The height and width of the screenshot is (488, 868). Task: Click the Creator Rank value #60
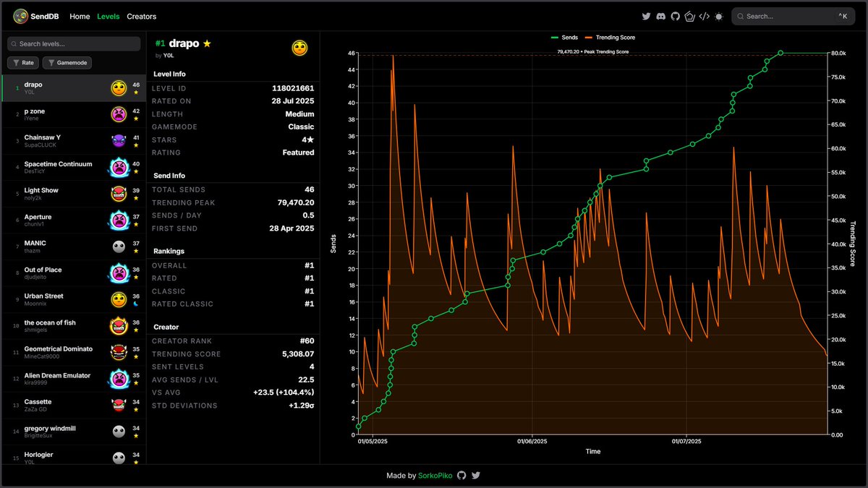pyautogui.click(x=307, y=341)
